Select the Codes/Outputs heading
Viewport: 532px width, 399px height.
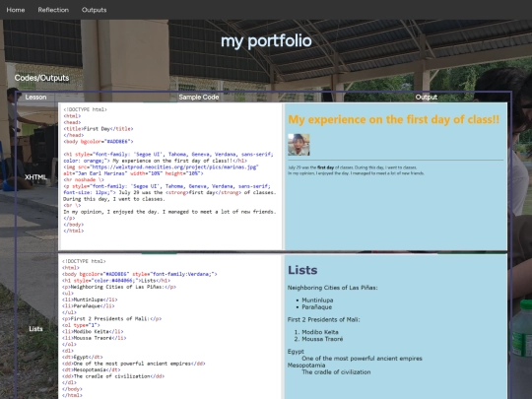pyautogui.click(x=41, y=78)
